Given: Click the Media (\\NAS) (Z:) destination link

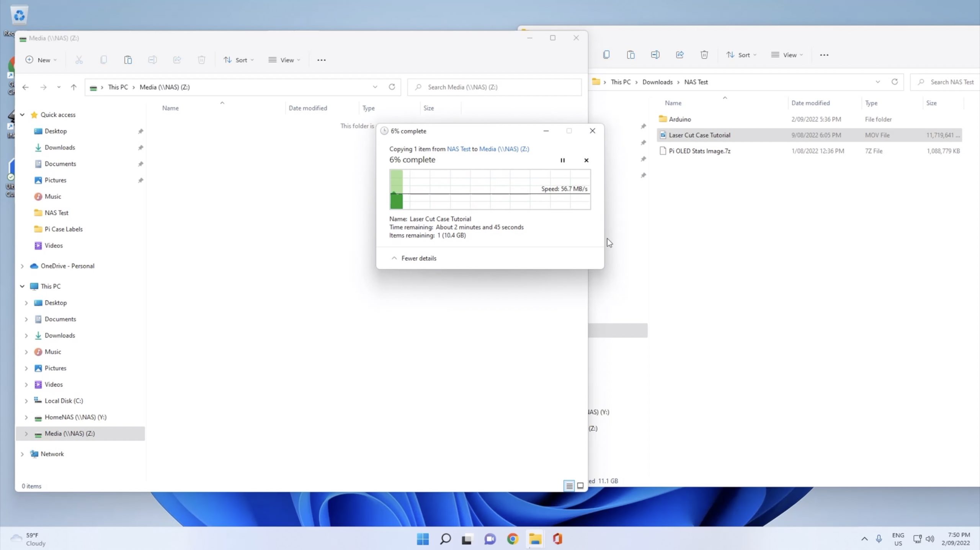Looking at the screenshot, I should click(x=504, y=149).
